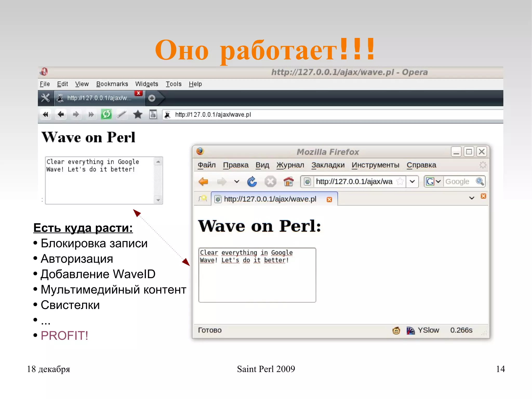Click 0.266s load time in status bar
The image size is (532, 399).
pos(461,330)
